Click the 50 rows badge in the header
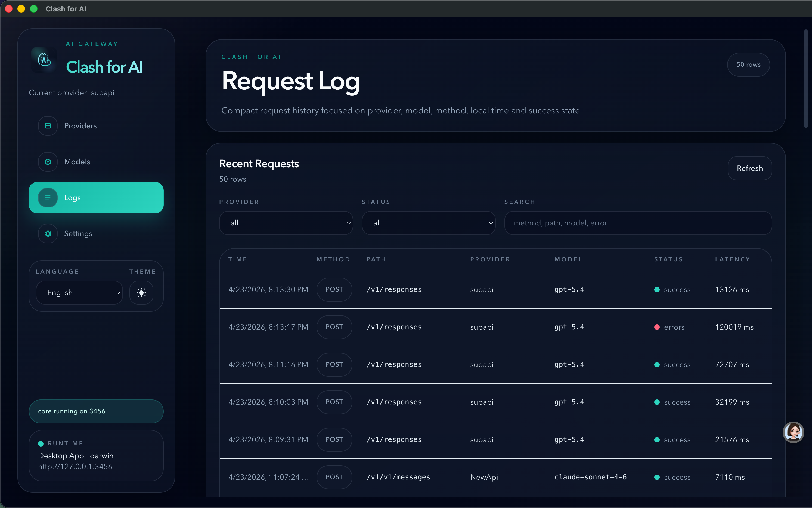Image resolution: width=812 pixels, height=508 pixels. pos(748,64)
